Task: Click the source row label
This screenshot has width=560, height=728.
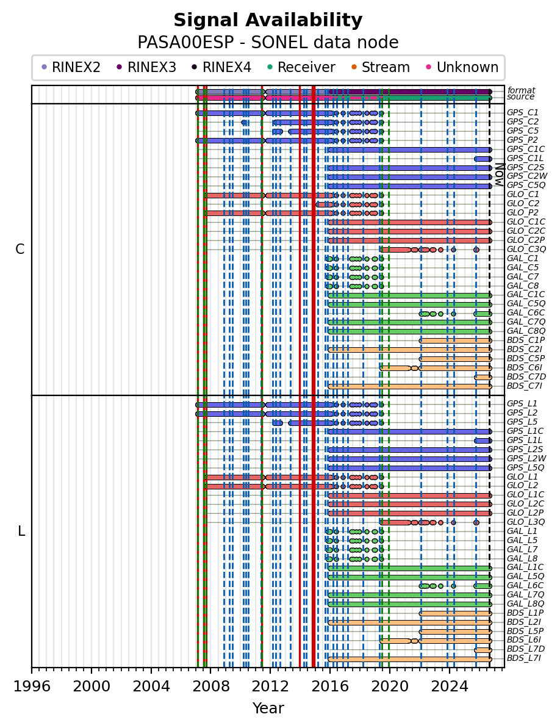Action: [520, 97]
